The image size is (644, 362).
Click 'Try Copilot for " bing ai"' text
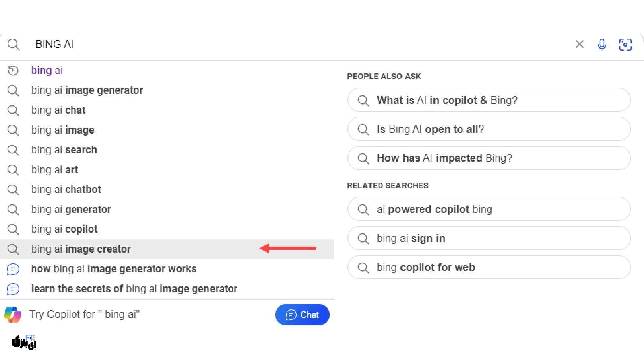pyautogui.click(x=85, y=315)
